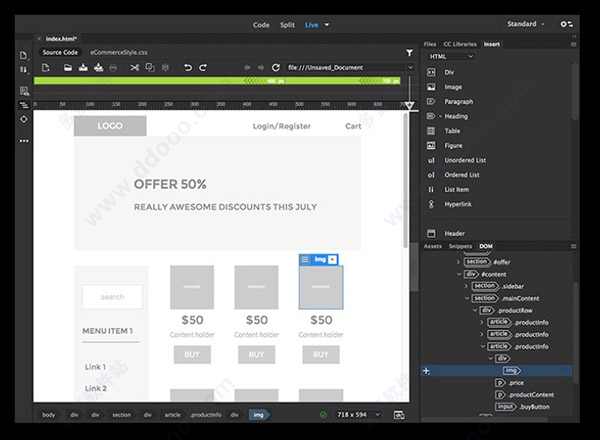600x440 pixels.
Task: Insert an Unordered List
Action: coord(465,160)
